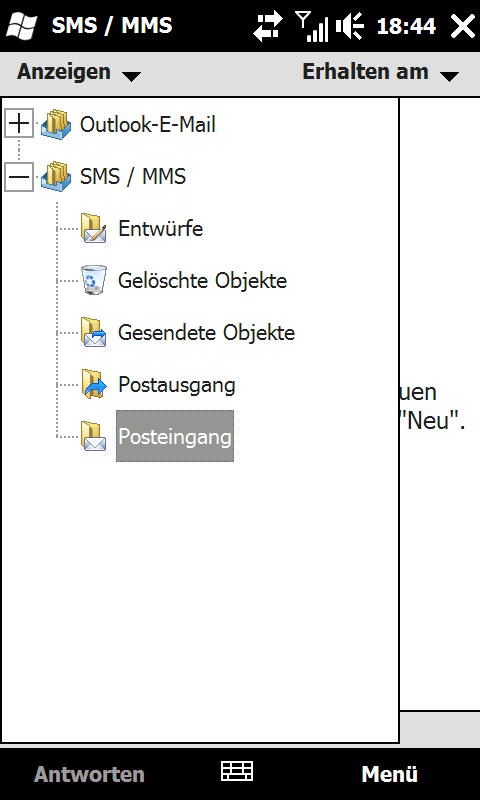480x800 pixels.
Task: Tap the signal strength antenna icon
Action: pyautogui.click(x=312, y=26)
